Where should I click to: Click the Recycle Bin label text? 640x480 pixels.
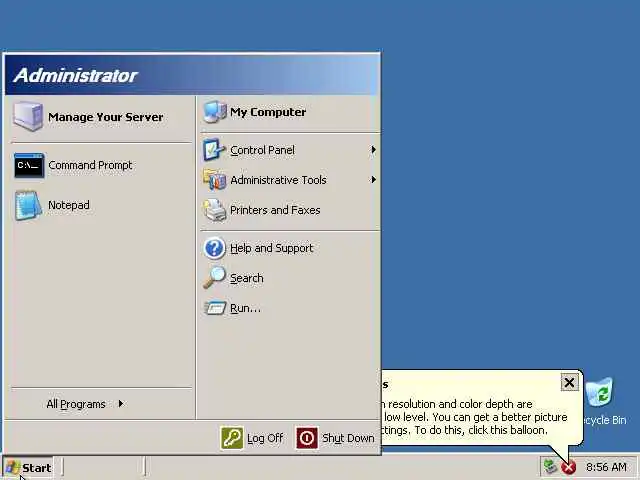[x=603, y=420]
